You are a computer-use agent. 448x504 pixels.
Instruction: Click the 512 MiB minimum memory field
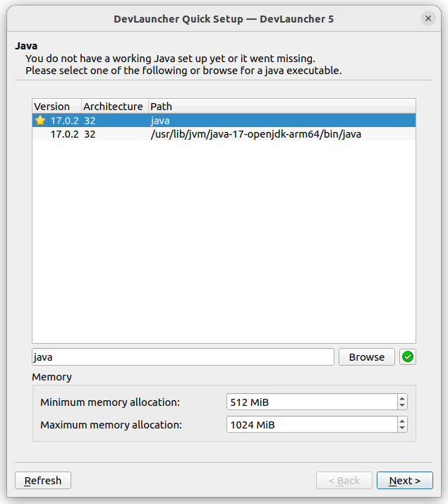(310, 402)
